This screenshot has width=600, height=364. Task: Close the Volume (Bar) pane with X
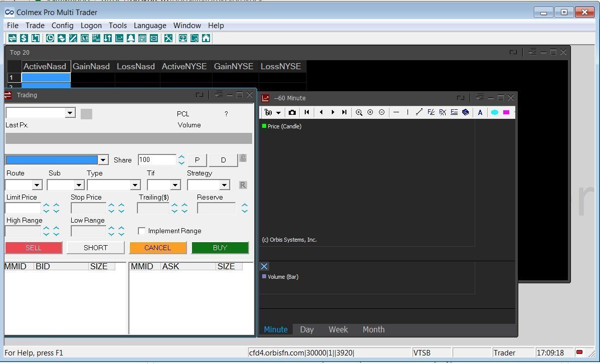[264, 266]
